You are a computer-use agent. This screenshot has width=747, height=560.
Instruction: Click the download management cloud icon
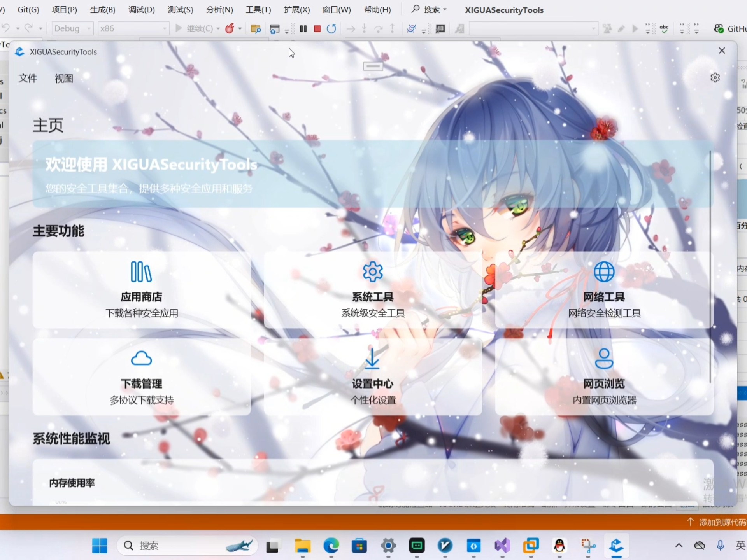coord(141,358)
